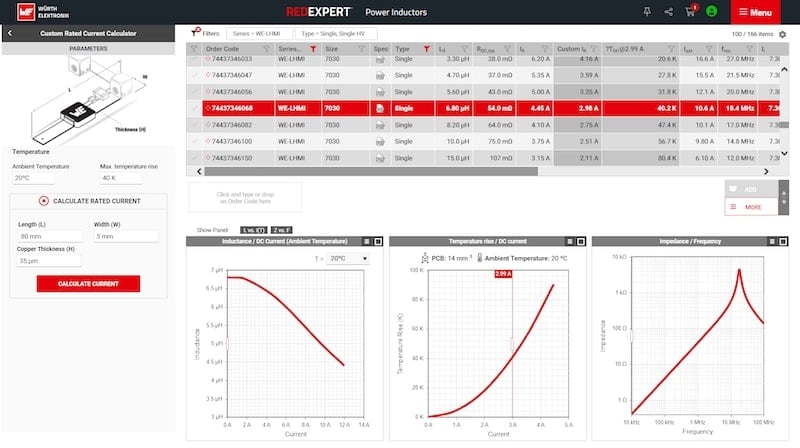Open the red Menu button
The image size is (800, 448).
755,12
